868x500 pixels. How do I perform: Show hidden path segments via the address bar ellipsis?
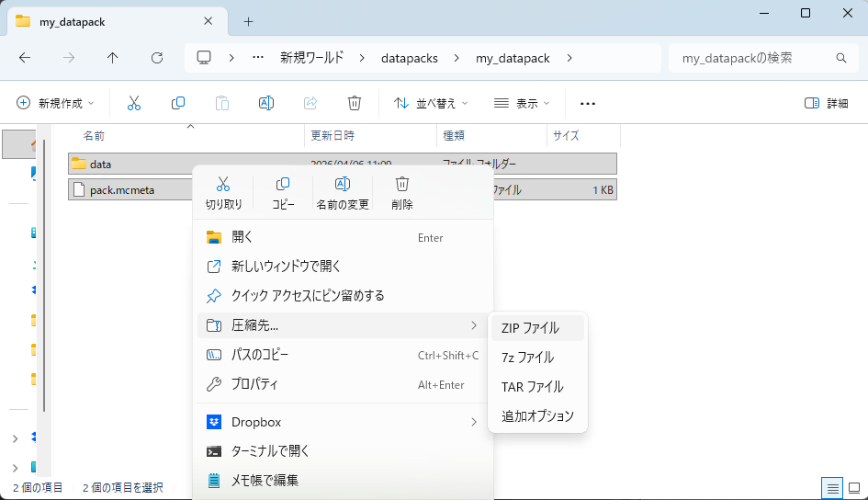click(258, 58)
